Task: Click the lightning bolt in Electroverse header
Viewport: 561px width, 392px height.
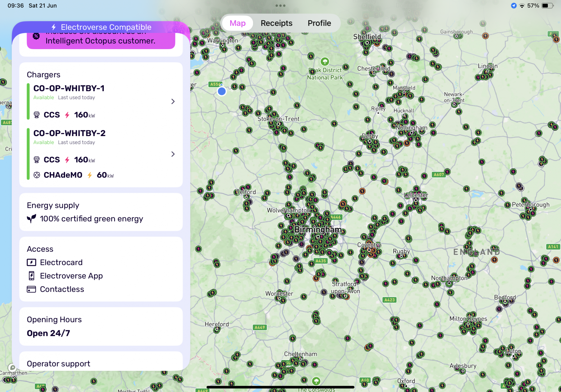Action: [x=54, y=27]
